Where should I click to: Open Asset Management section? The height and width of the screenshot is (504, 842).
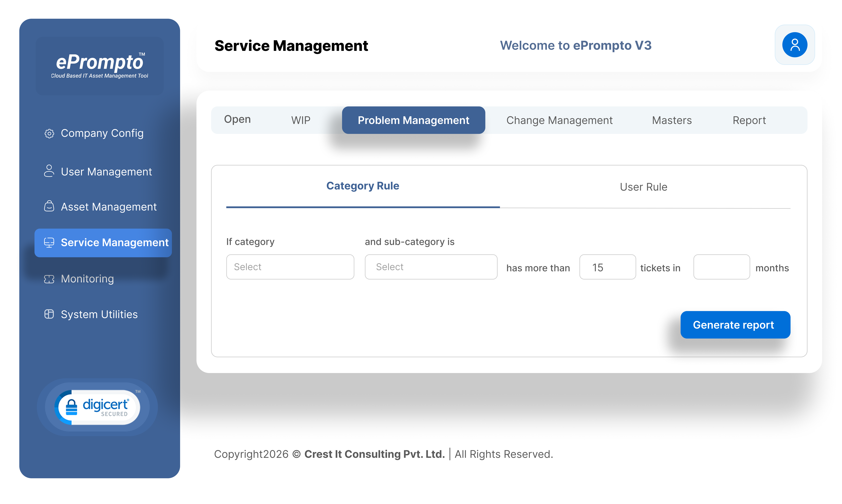109,207
